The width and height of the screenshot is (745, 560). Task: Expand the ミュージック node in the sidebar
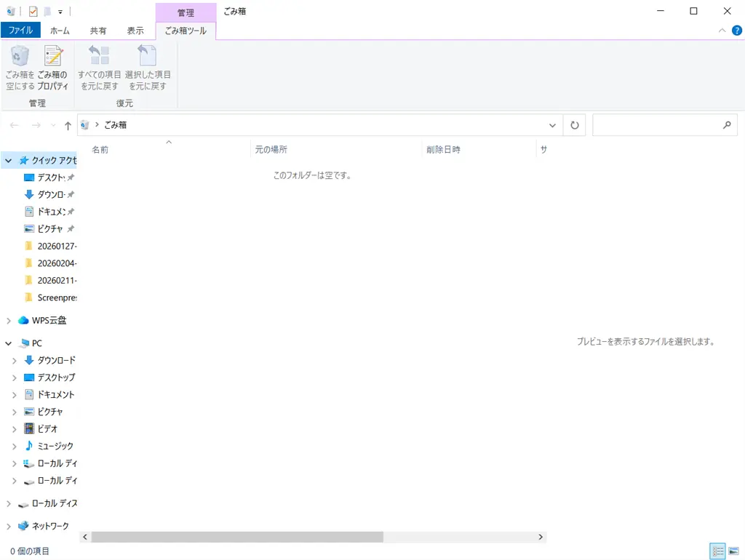(15, 446)
